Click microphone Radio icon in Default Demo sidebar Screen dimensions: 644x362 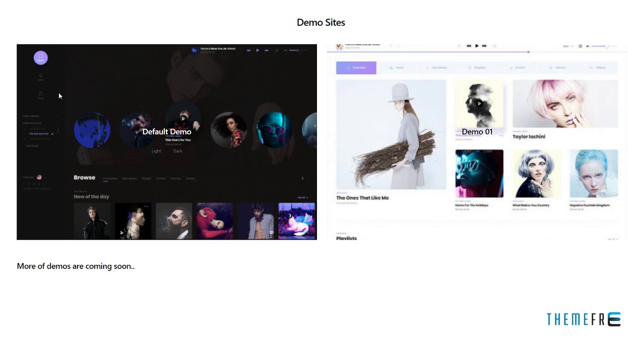(41, 76)
